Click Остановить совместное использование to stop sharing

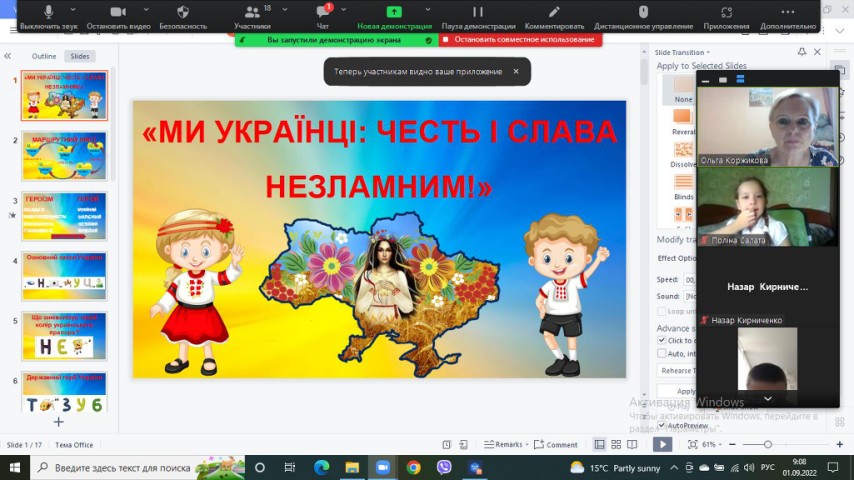point(521,40)
